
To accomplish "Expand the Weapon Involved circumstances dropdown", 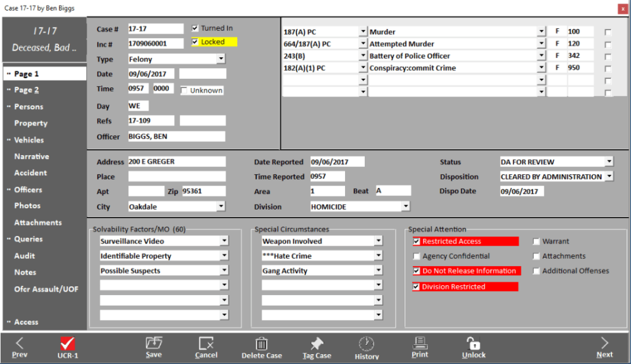I will 379,241.
